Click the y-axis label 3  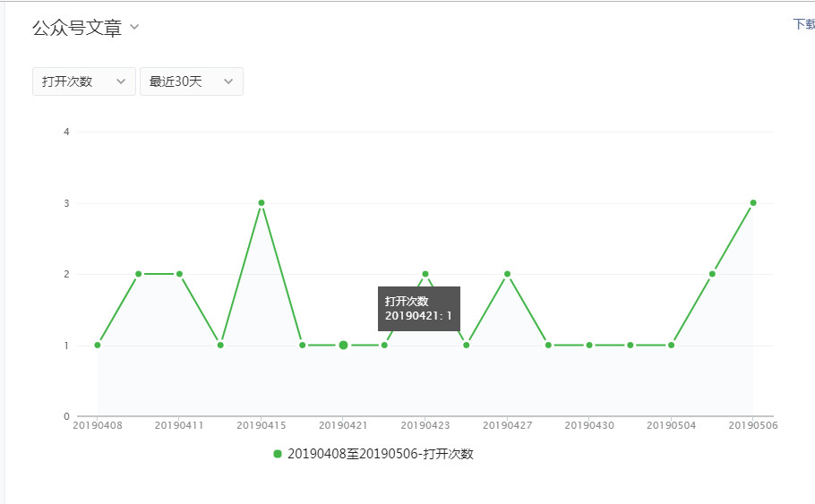click(x=66, y=203)
